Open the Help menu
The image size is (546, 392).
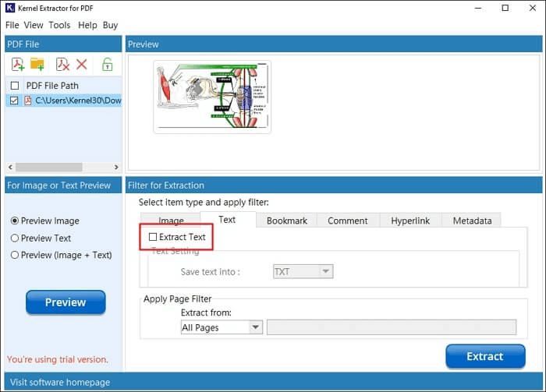(x=87, y=25)
